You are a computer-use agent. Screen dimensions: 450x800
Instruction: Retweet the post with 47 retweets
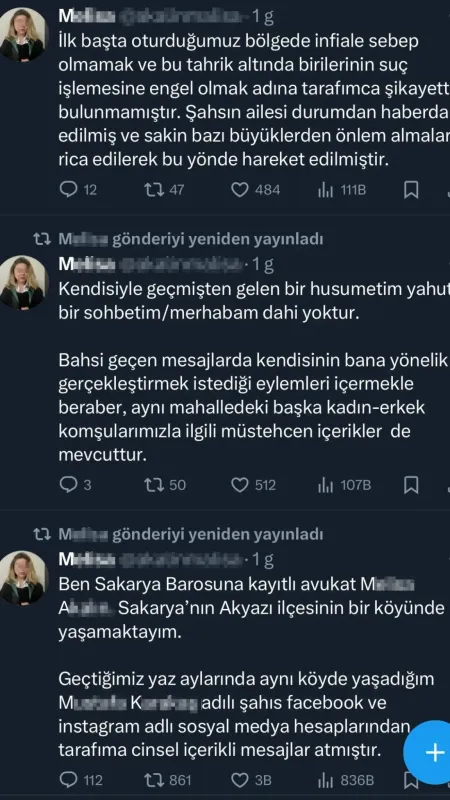[x=164, y=190]
